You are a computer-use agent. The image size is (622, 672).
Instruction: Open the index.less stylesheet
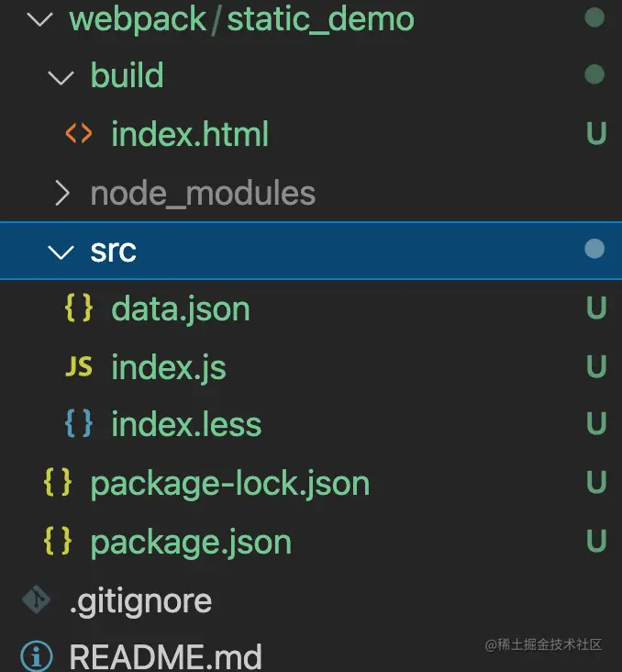pyautogui.click(x=186, y=424)
